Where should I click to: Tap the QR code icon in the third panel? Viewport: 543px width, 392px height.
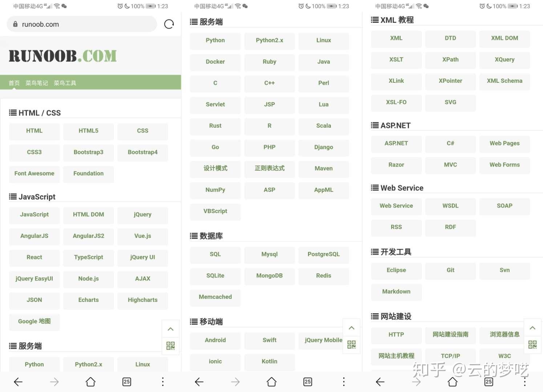(532, 345)
